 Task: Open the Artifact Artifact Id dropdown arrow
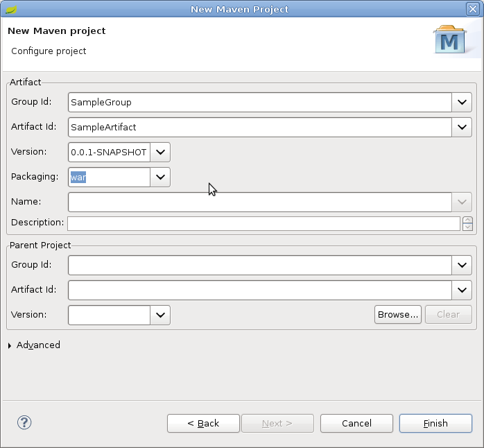tap(462, 127)
